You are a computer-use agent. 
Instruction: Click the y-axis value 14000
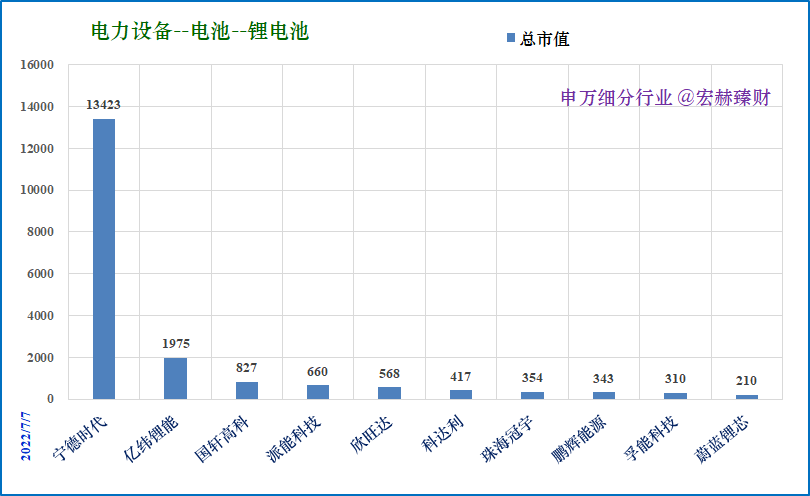[37, 107]
